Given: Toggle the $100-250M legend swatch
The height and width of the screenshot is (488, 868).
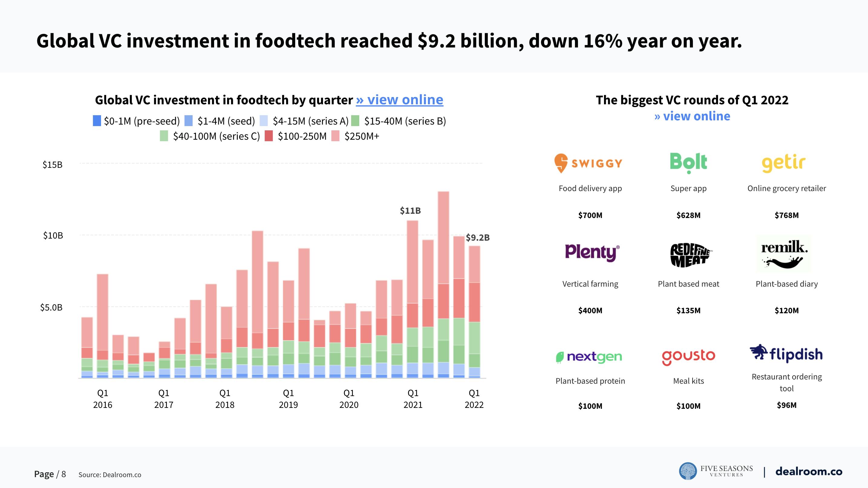Looking at the screenshot, I should tap(269, 136).
